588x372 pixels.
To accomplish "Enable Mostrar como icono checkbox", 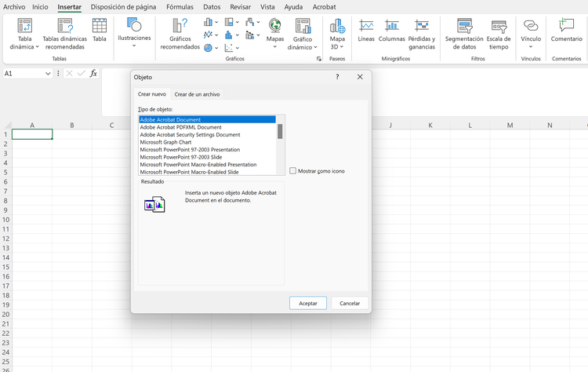I will coord(293,171).
